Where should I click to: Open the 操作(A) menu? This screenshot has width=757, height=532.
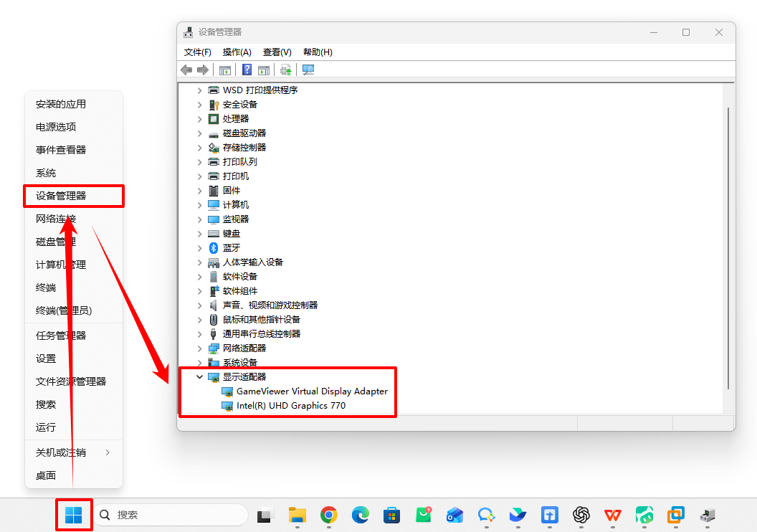pyautogui.click(x=237, y=52)
